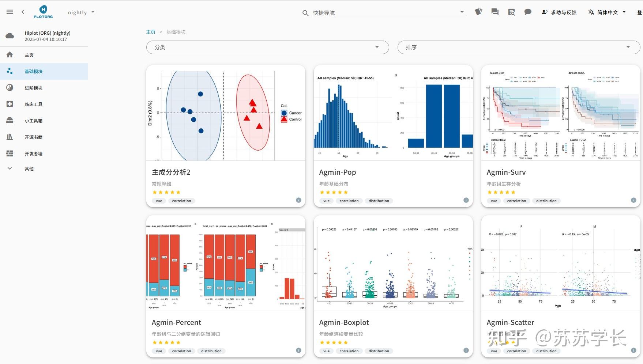Open the tags icon in top bar
The height and width of the screenshot is (364, 643).
pos(478,12)
